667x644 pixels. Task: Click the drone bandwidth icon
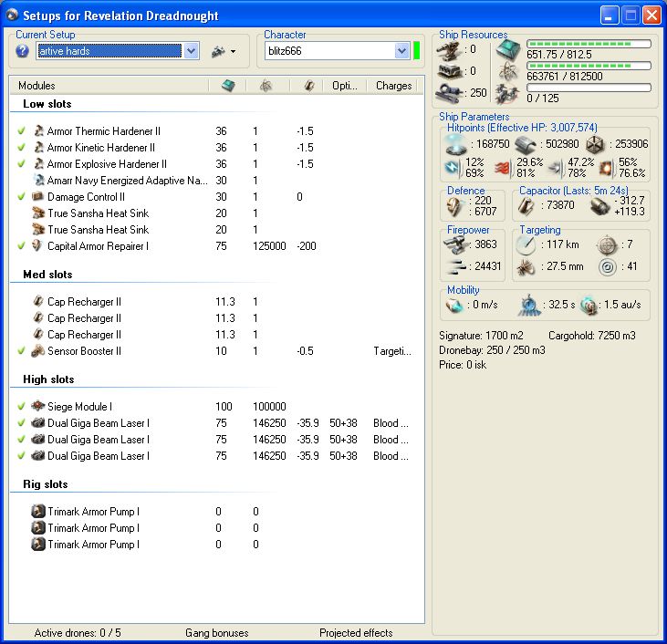[x=507, y=93]
